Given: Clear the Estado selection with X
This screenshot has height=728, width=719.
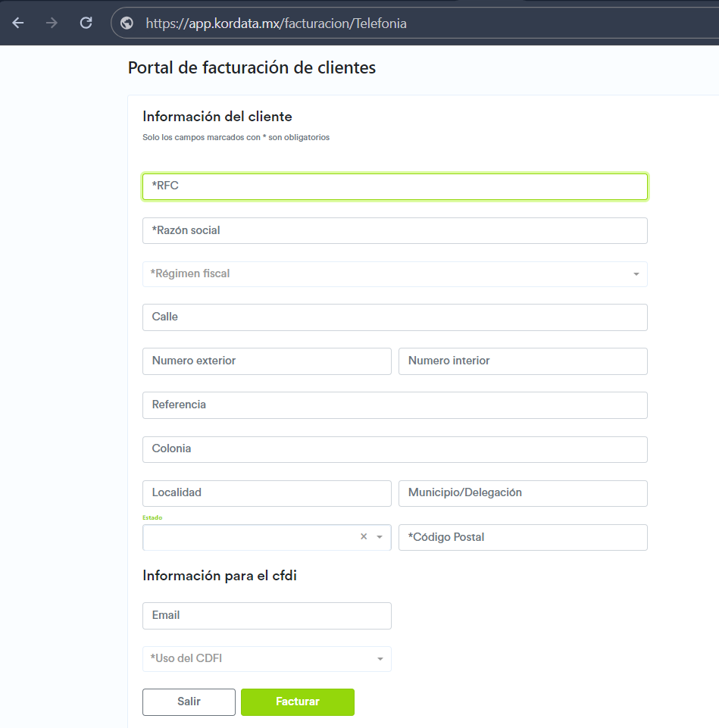Looking at the screenshot, I should click(x=364, y=537).
